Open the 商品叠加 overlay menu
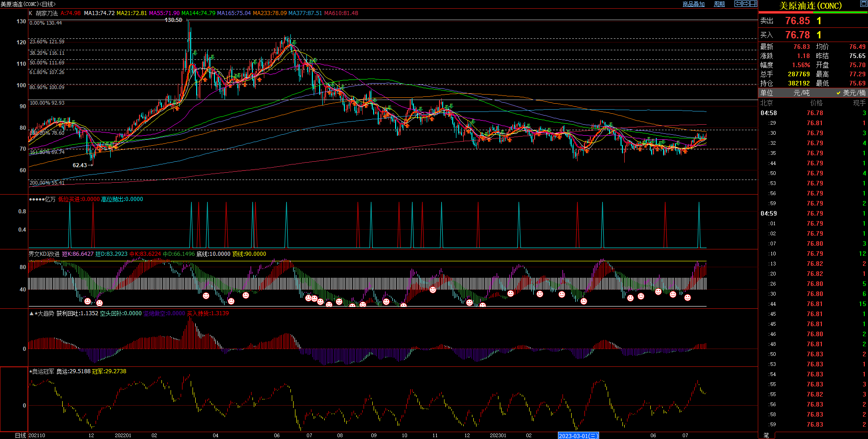This screenshot has height=439, width=868. 693,4
